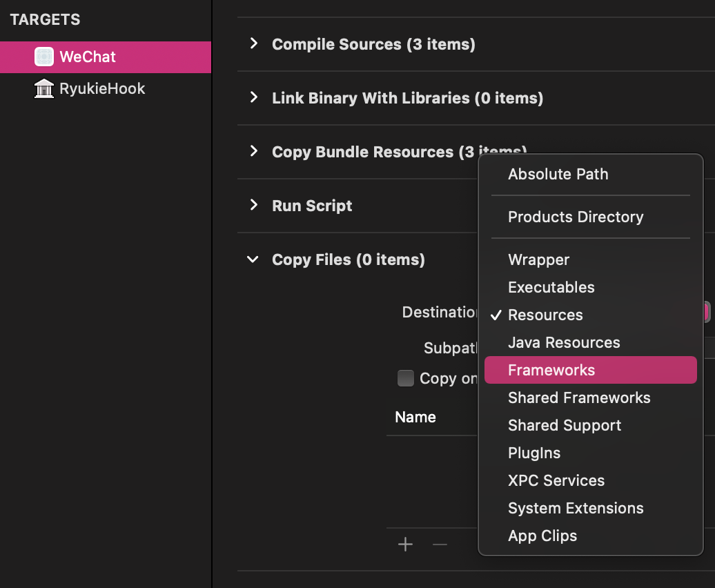Select App Clips destination entry
This screenshot has width=715, height=588.
coord(591,536)
